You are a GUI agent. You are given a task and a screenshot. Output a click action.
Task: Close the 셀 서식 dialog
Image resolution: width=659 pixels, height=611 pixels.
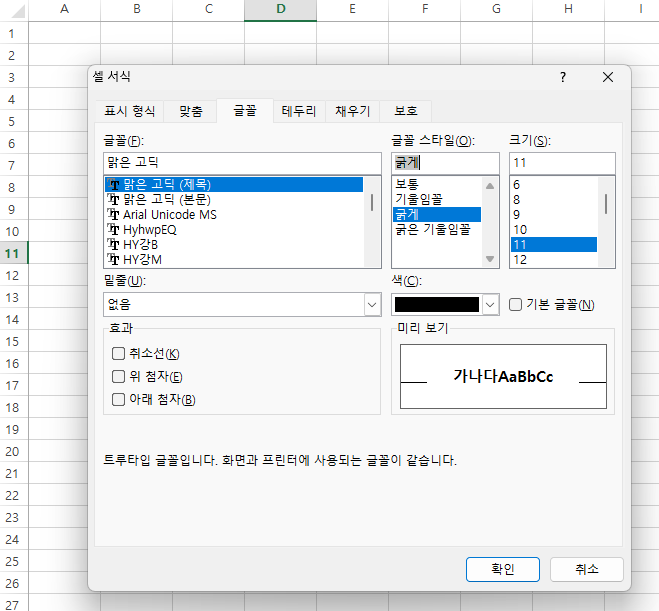[608, 77]
